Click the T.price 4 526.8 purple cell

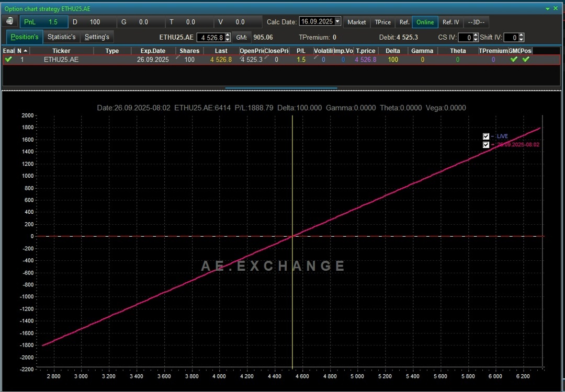tap(365, 60)
